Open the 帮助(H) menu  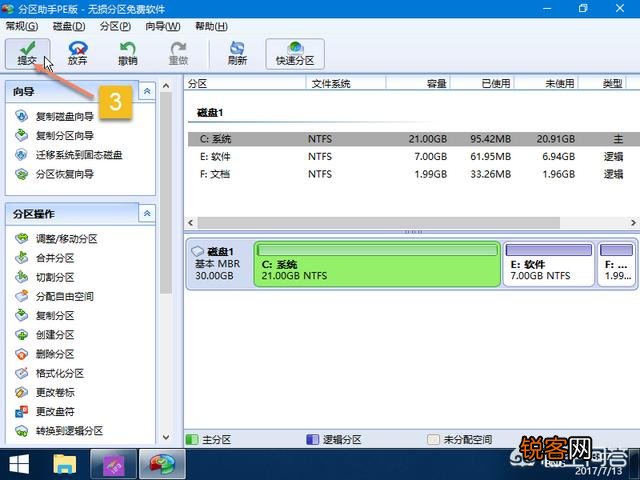211,26
